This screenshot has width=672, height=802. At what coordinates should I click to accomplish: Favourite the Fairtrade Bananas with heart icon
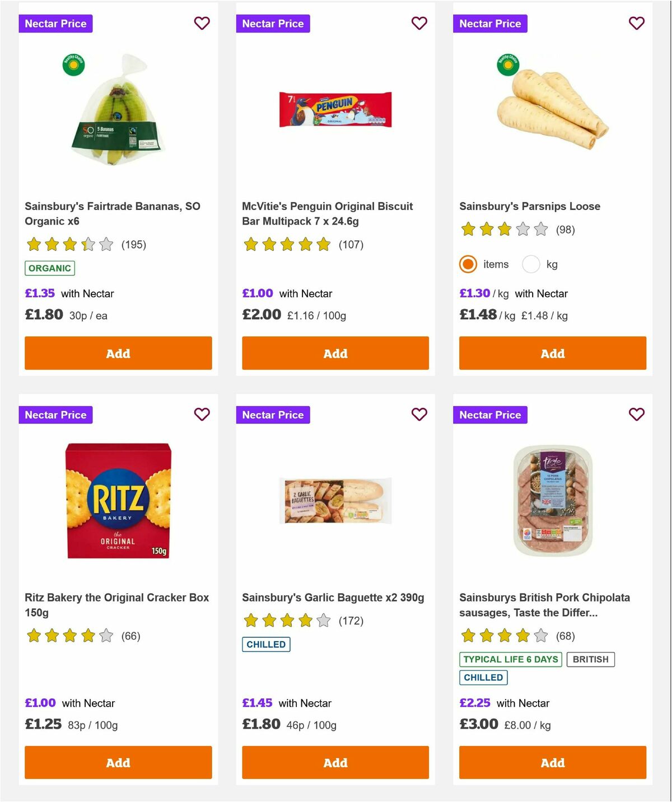(x=202, y=24)
